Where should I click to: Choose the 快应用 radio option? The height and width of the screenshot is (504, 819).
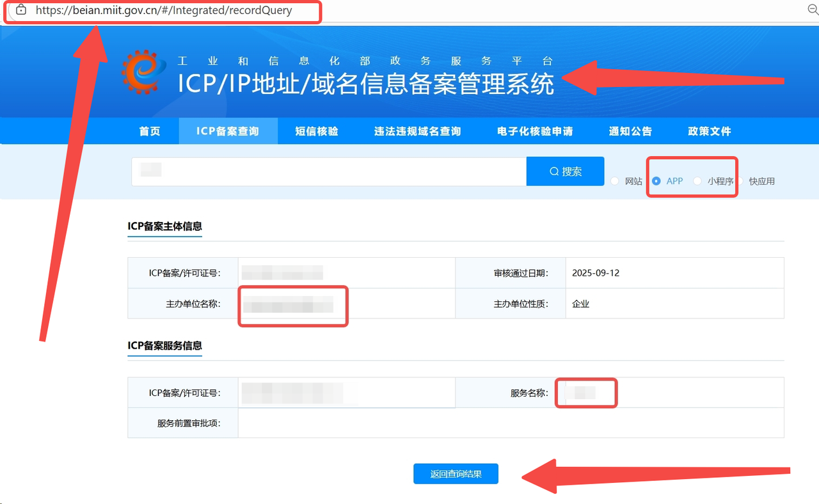(x=741, y=181)
